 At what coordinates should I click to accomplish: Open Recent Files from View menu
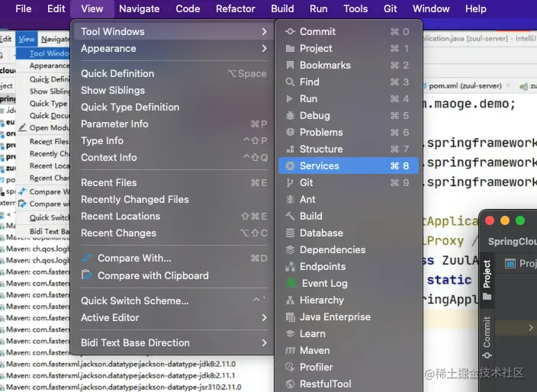(174, 182)
